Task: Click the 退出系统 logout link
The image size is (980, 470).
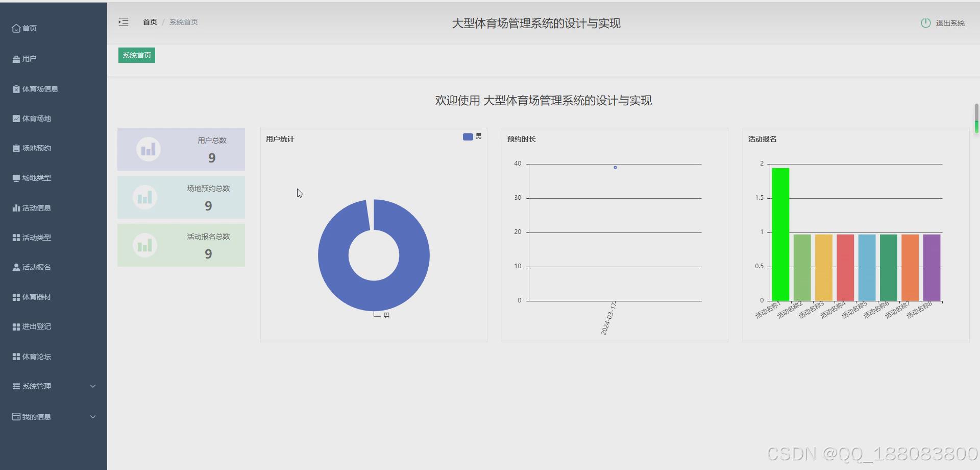Action: 950,22
